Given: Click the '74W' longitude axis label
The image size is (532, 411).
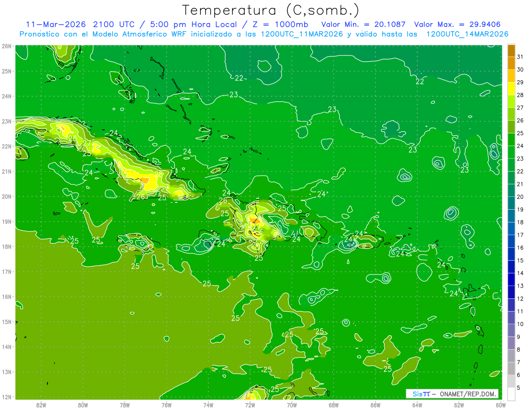Looking at the screenshot, I should point(208,405).
